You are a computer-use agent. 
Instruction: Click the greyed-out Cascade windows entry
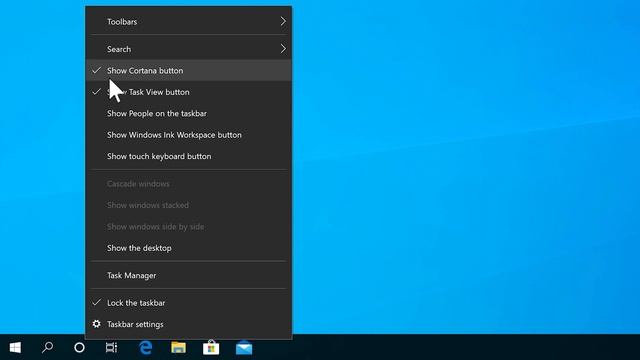[189, 184]
